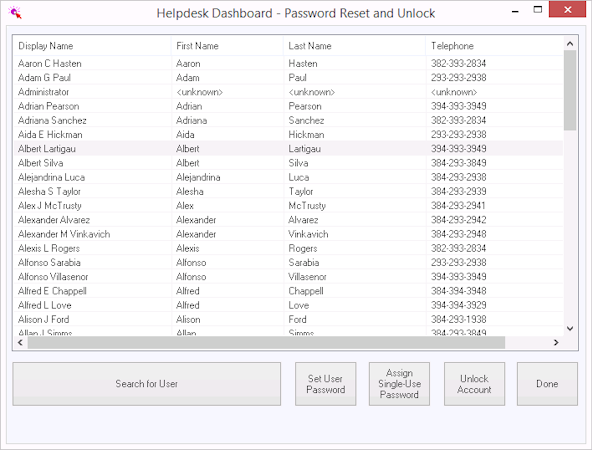The width and height of the screenshot is (592, 450).
Task: Click the vertical scrollbar thumb
Action: (570, 91)
